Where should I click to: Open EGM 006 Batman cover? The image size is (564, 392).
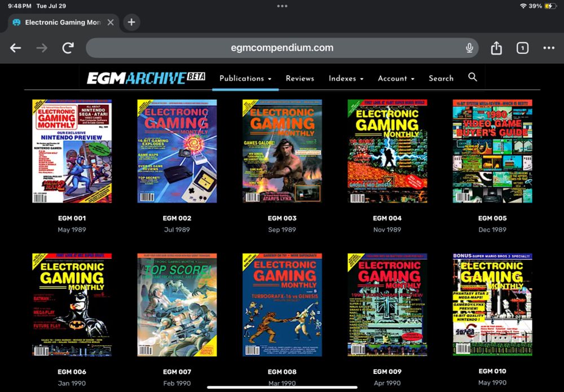(x=72, y=305)
